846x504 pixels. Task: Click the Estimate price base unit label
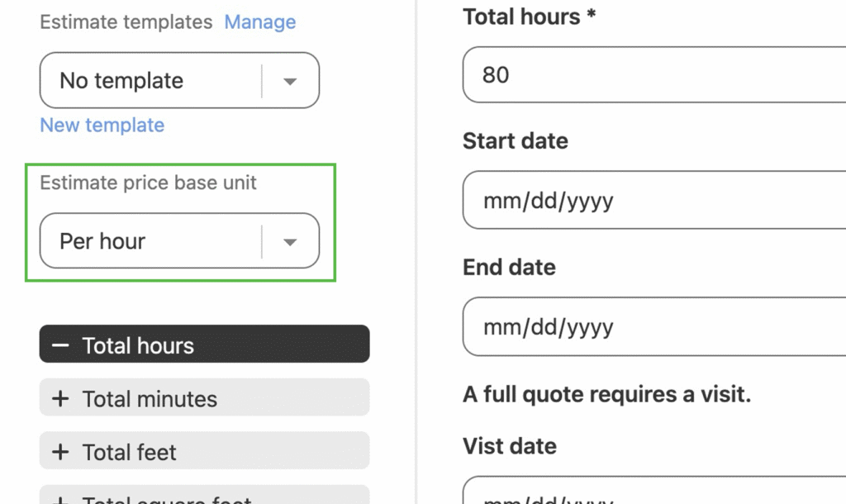click(149, 183)
